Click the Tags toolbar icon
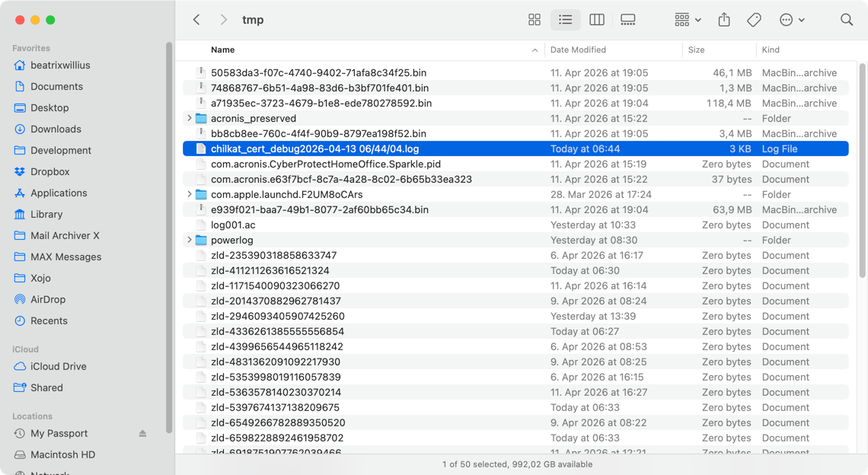 click(754, 20)
